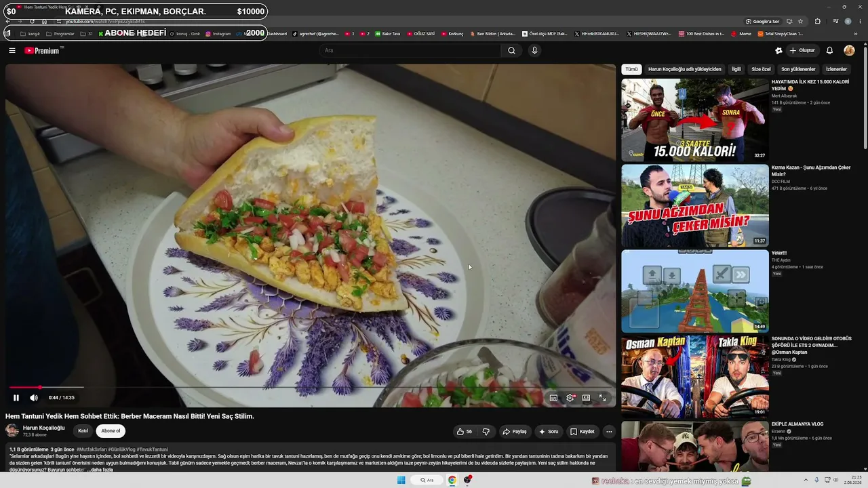This screenshot has width=868, height=488.
Task: Open the account avatar menu
Action: click(x=849, y=50)
